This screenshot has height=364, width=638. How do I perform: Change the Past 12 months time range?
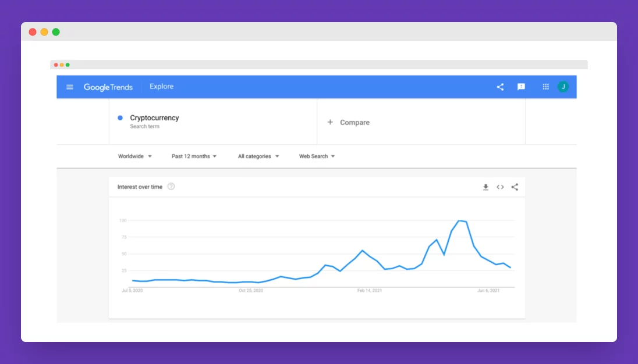(194, 156)
